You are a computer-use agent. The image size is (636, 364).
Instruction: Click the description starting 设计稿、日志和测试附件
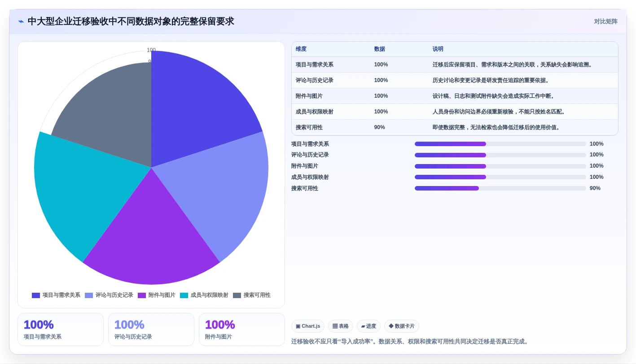click(x=494, y=96)
